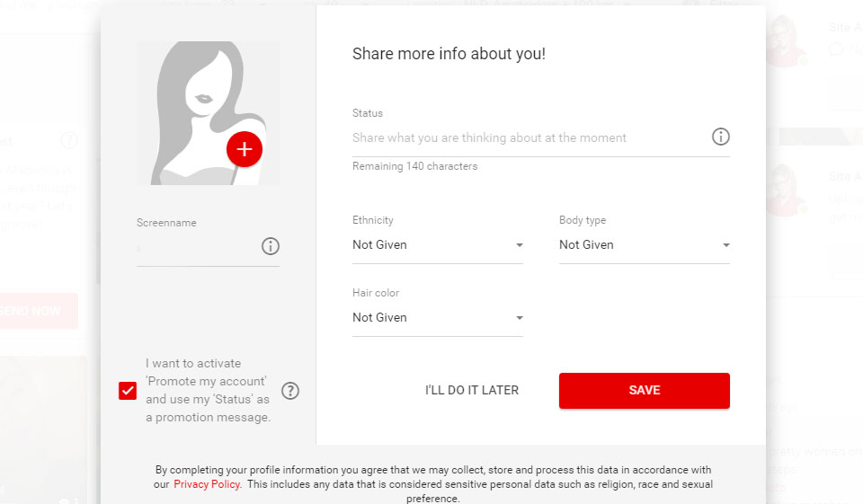Click the Body type dropdown arrow
This screenshot has height=504, width=863.
pos(725,245)
